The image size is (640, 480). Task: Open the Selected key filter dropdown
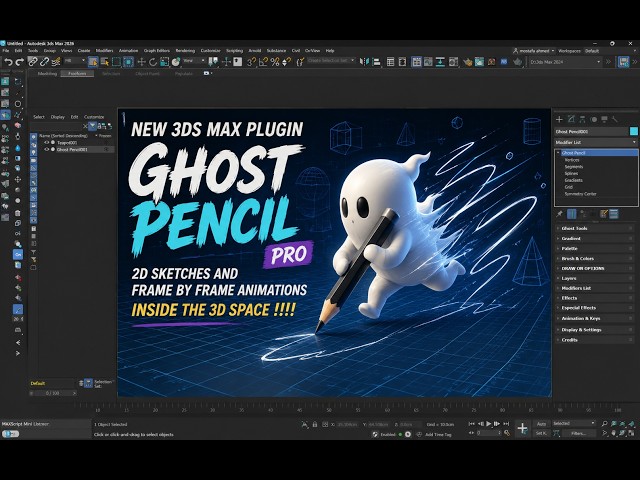pyautogui.click(x=573, y=424)
